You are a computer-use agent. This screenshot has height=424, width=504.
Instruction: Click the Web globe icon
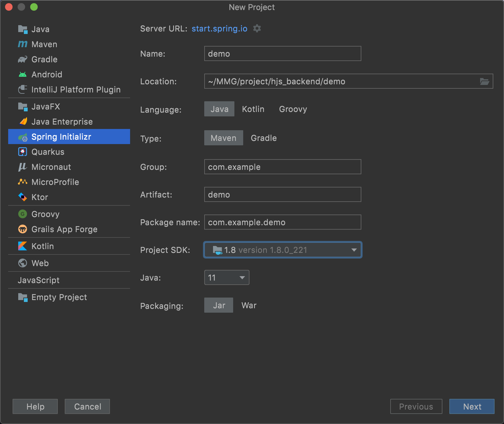coord(23,263)
